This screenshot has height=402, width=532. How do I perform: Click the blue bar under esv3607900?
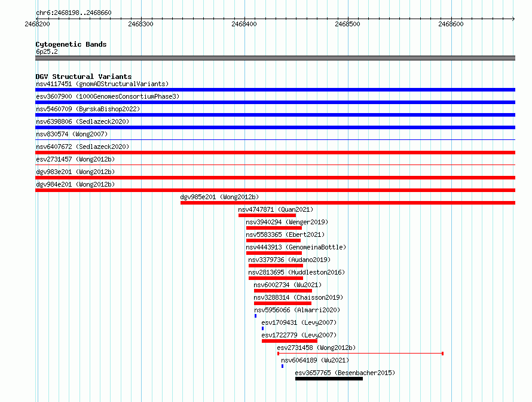[275, 102]
